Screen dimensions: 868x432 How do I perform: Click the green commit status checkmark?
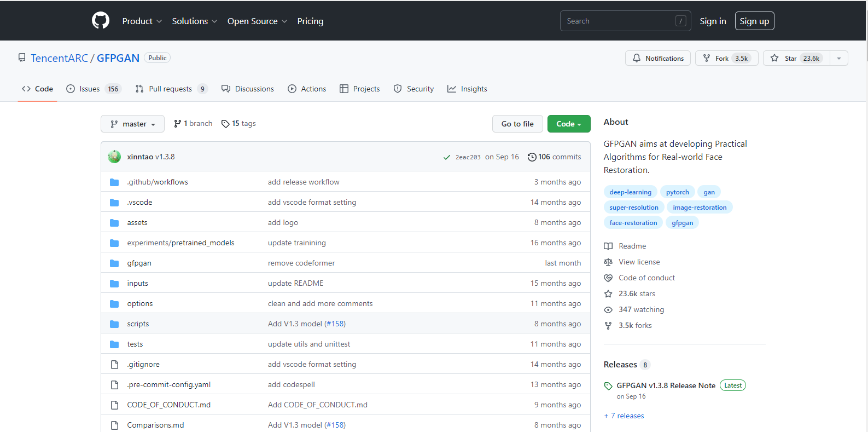[447, 157]
